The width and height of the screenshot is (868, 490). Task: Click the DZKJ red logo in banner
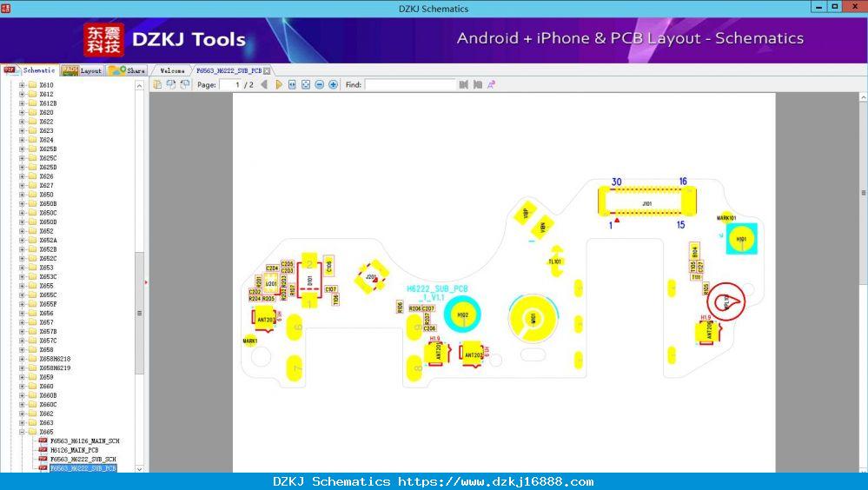tap(103, 40)
